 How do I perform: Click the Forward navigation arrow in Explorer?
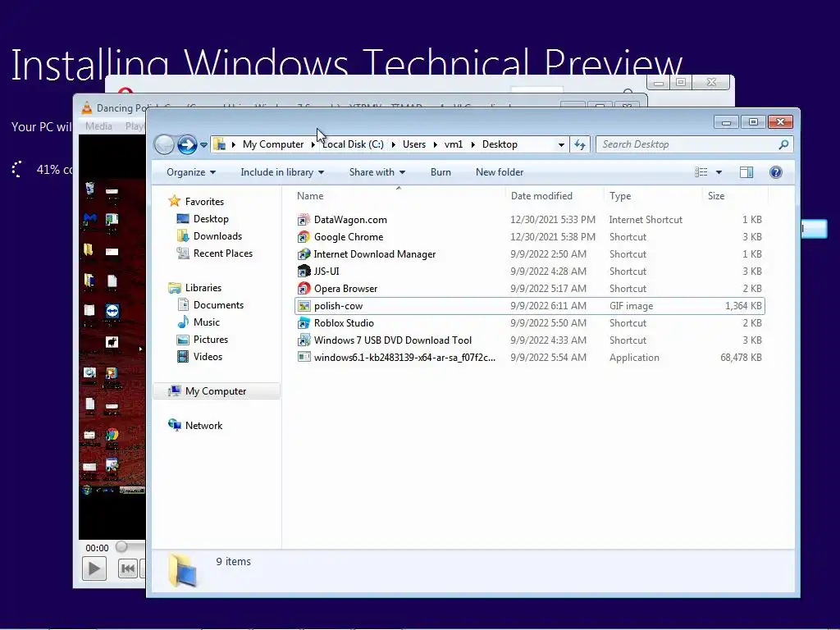coord(187,144)
